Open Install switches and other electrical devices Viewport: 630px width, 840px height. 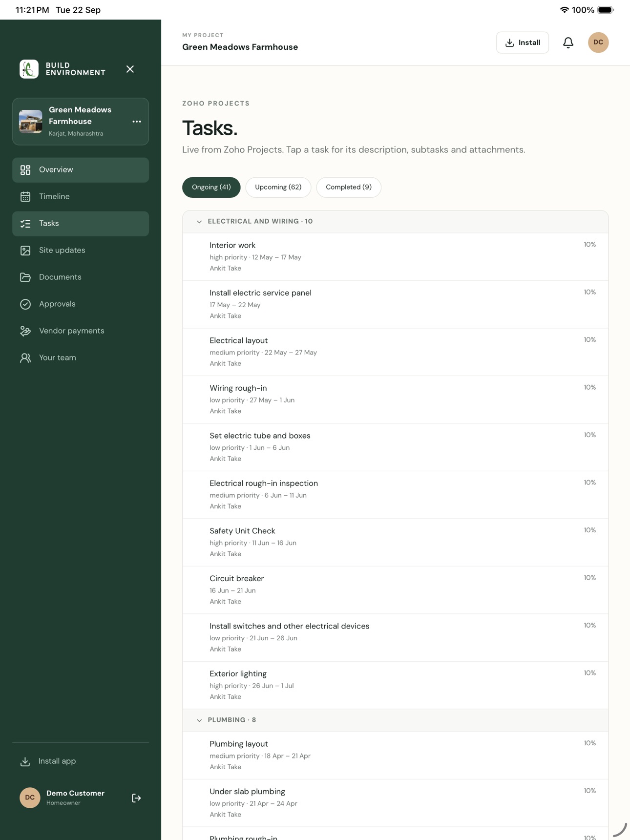(x=396, y=638)
